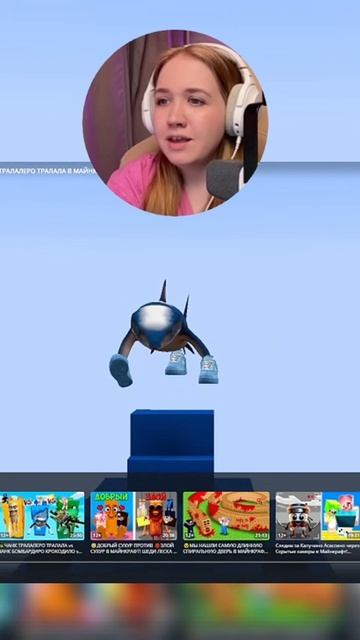
Task: Open the ЧАНК ТРАЛАЛЕРО ТРАЛАЛА video thumbnail
Action: click(x=42, y=516)
